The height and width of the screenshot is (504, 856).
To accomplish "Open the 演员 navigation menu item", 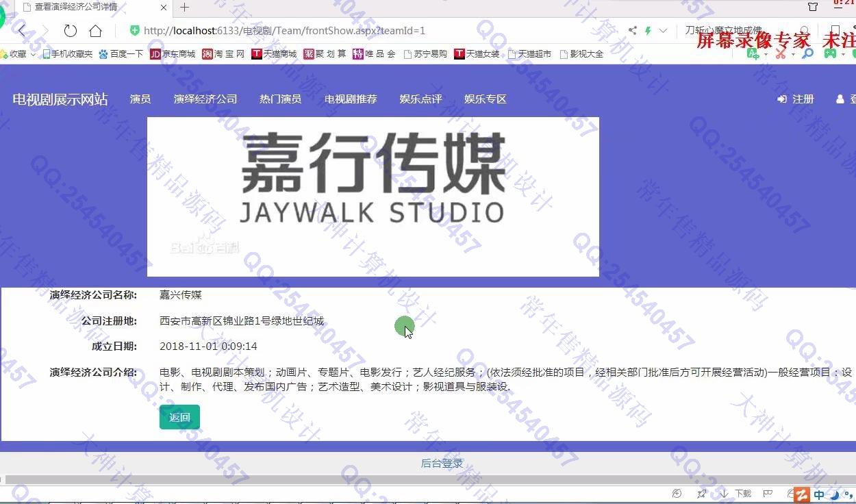I will [140, 99].
